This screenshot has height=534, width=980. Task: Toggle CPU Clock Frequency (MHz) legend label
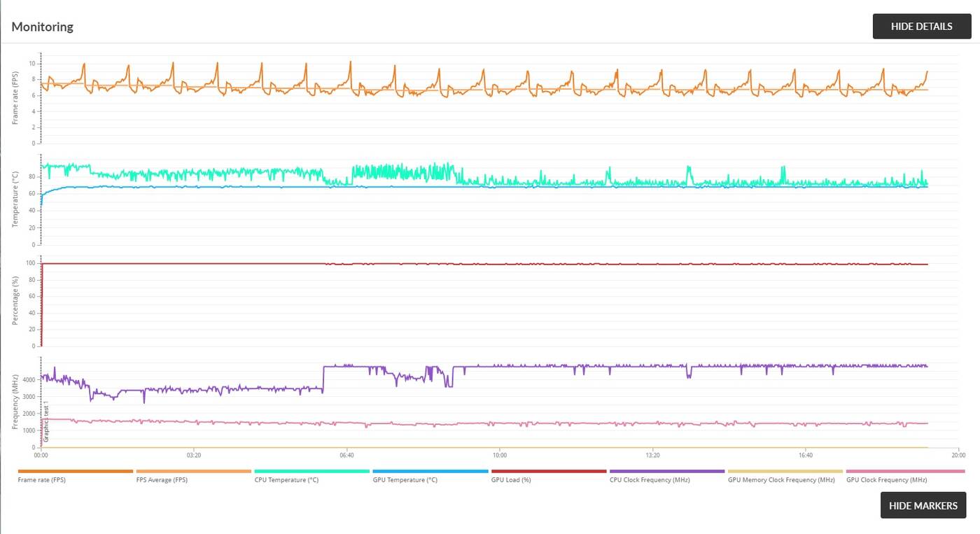[x=650, y=480]
